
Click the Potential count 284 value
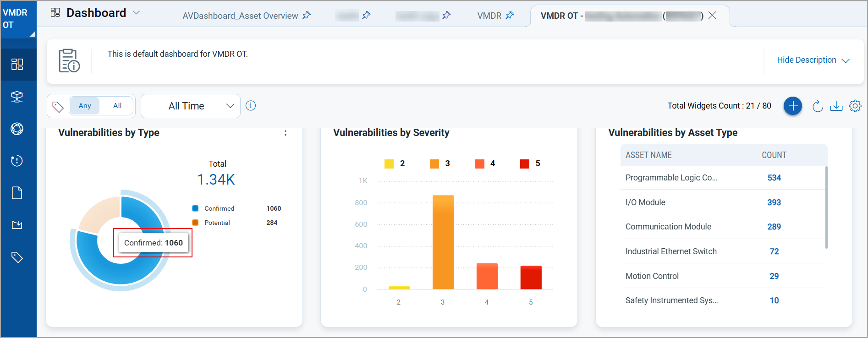272,223
